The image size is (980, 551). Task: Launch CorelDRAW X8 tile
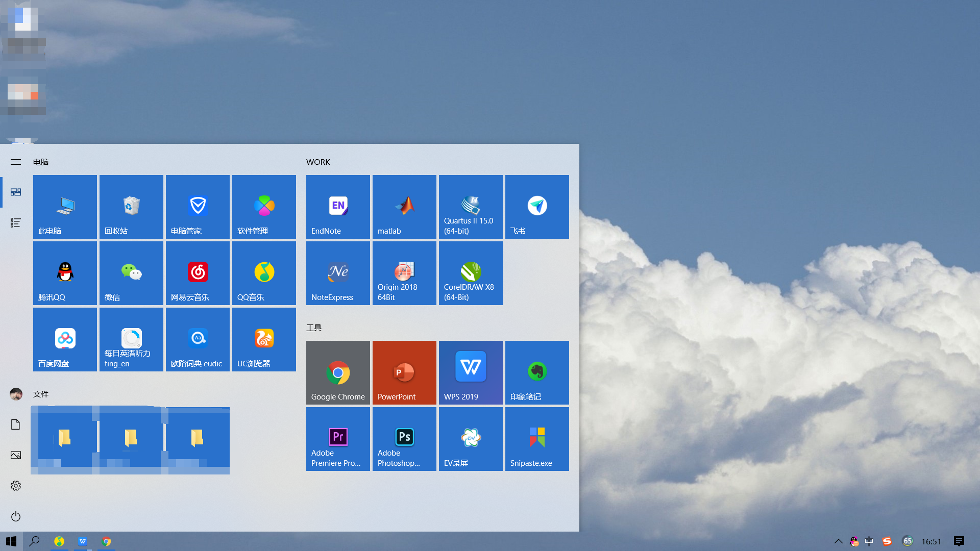[470, 273]
